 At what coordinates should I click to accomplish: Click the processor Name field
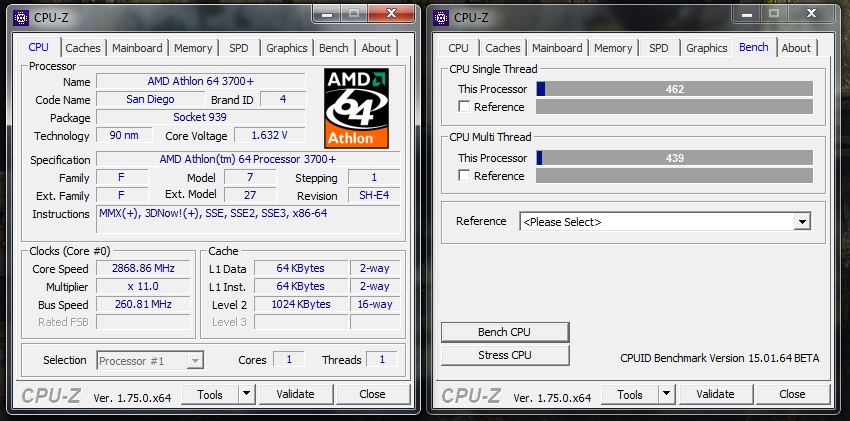pos(201,81)
